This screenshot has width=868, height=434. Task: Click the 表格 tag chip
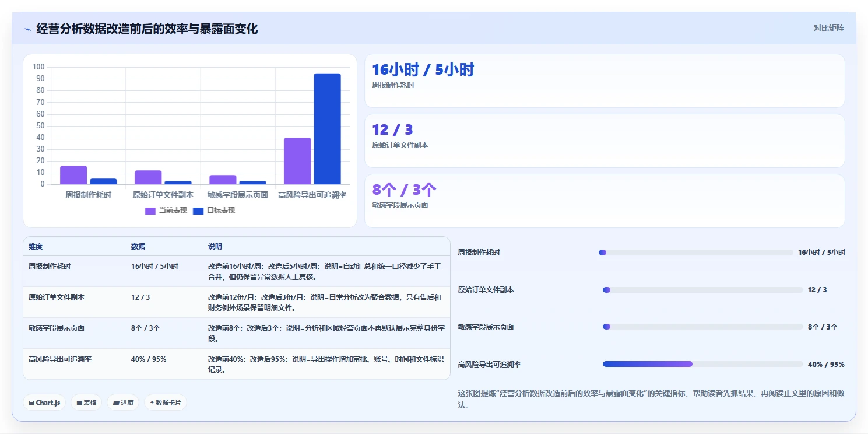86,402
